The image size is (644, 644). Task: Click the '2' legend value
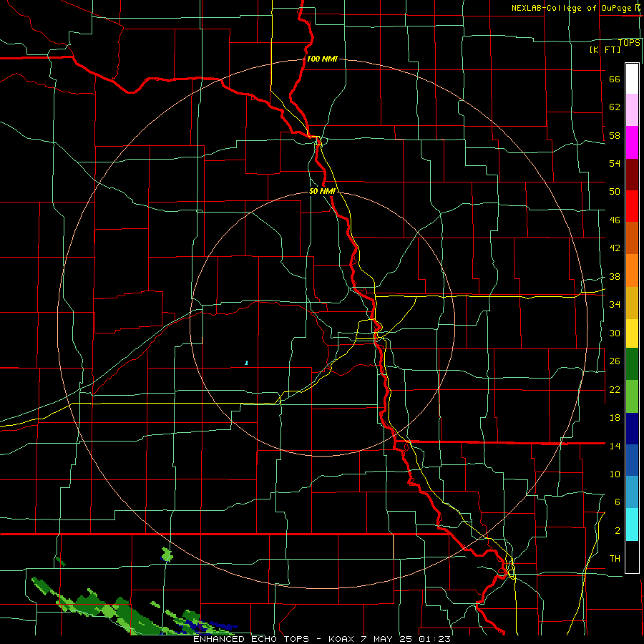pos(618,531)
